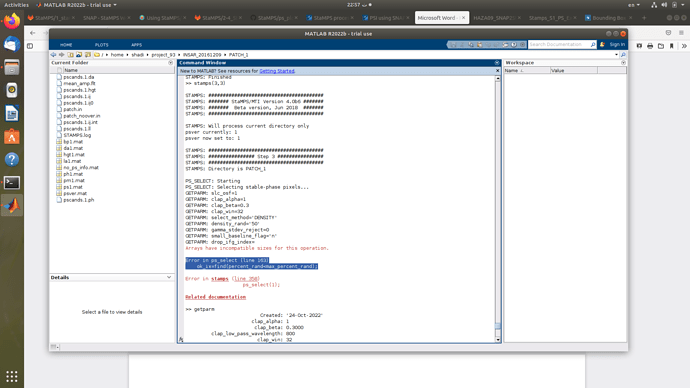Open Rhythmbox from the dock
Image resolution: width=690 pixels, height=388 pixels.
12,90
